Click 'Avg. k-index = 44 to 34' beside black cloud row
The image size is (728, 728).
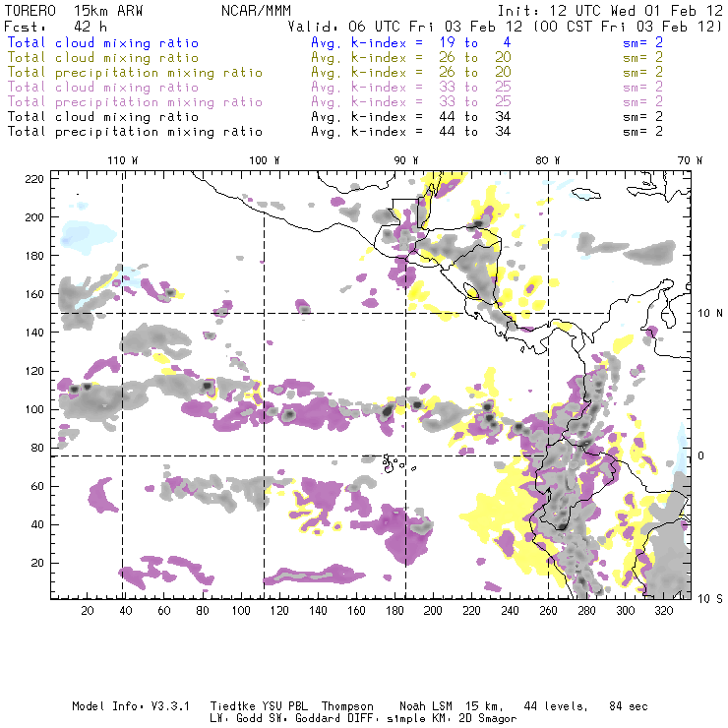point(411,116)
